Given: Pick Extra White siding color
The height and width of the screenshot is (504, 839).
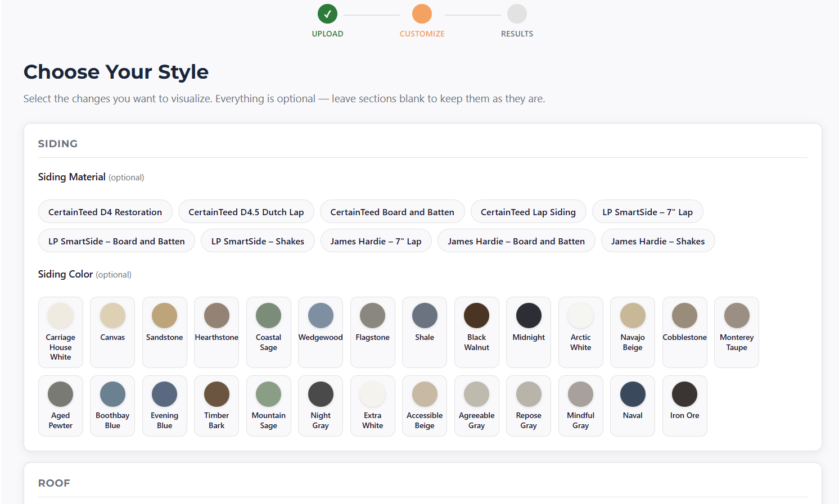Looking at the screenshot, I should click(x=373, y=406).
